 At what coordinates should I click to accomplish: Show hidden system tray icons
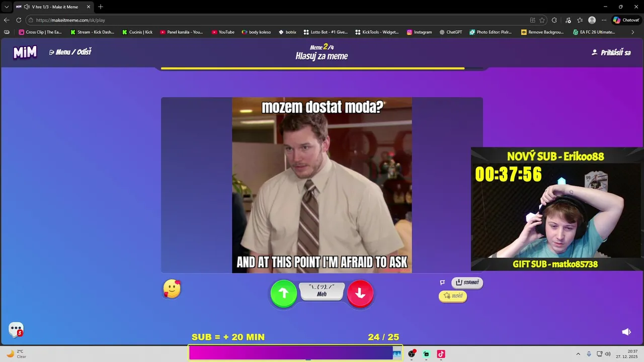pyautogui.click(x=578, y=354)
